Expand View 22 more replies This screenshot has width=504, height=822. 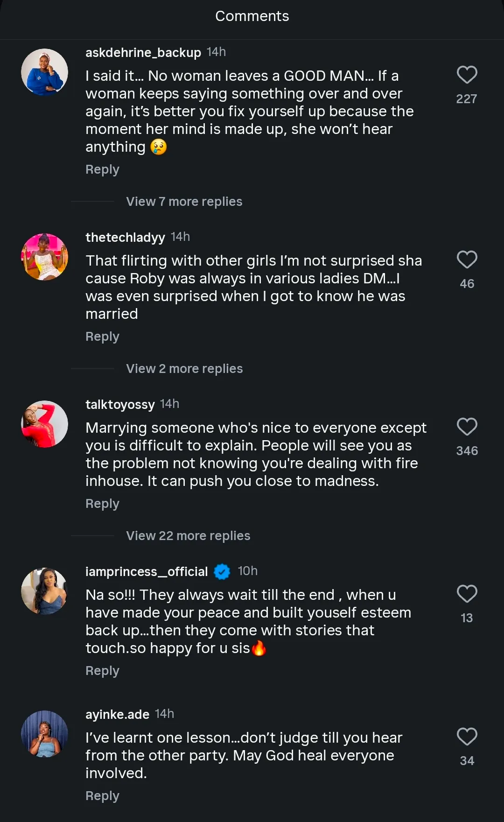188,536
